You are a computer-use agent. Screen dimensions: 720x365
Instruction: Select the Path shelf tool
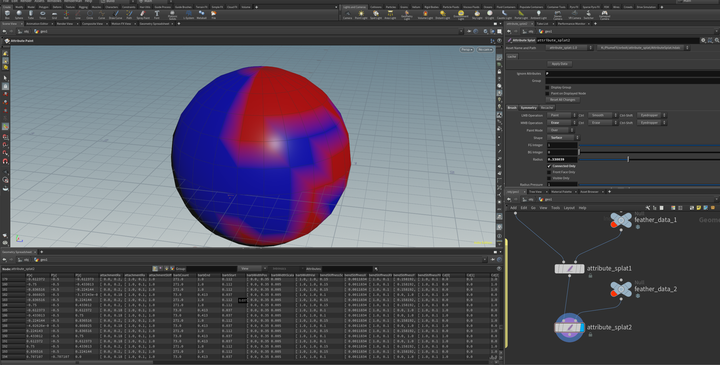129,15
